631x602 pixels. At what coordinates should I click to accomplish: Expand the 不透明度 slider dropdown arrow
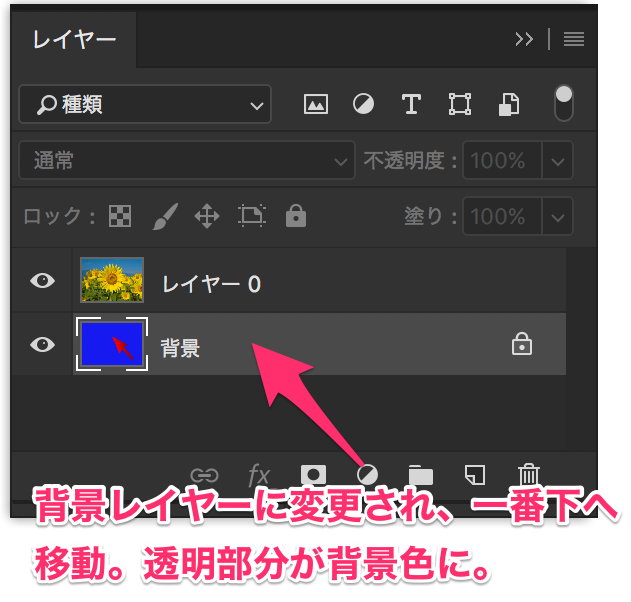557,160
